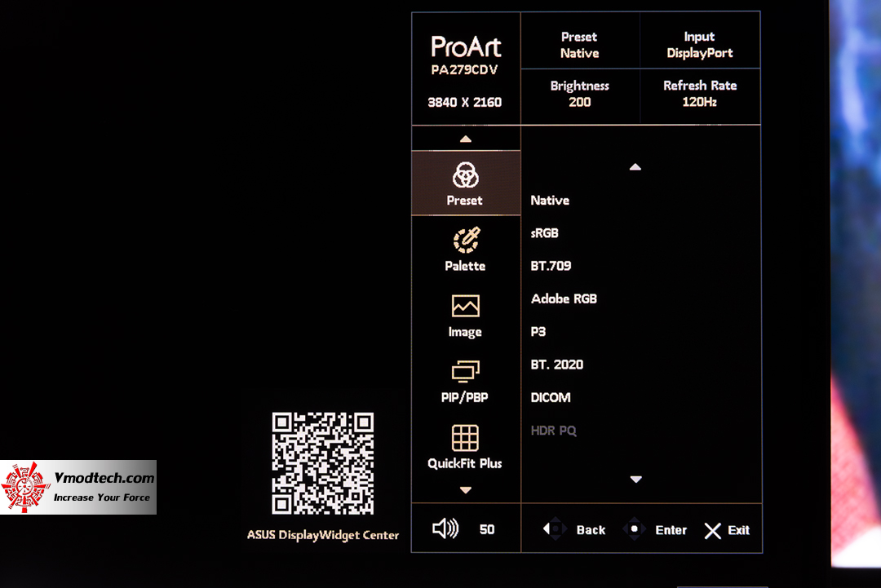Screen dimensions: 881x588
Task: Open the Image settings icon
Action: coord(465,306)
